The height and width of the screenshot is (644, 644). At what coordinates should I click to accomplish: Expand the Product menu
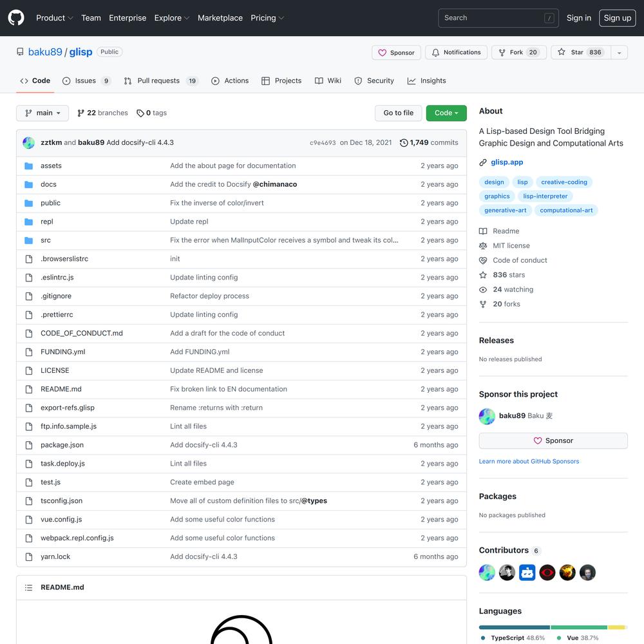55,18
